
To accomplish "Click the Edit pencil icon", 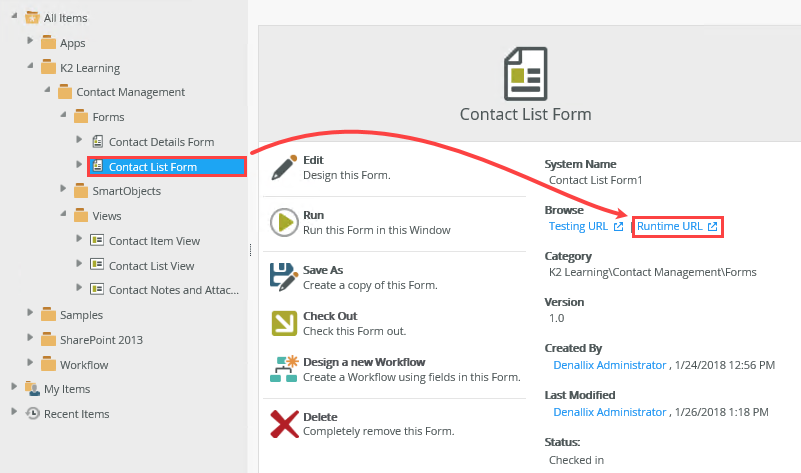I will 284,168.
